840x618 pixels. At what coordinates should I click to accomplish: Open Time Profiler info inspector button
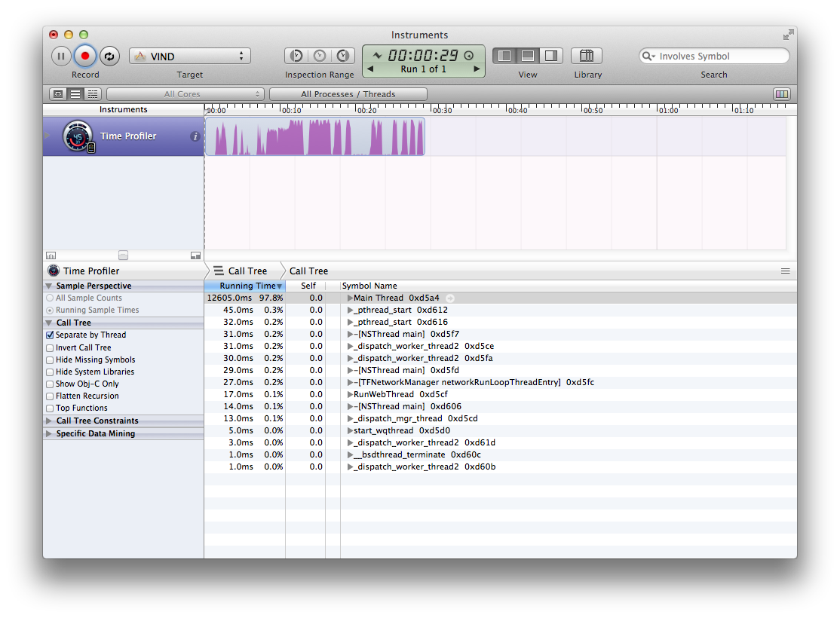195,136
